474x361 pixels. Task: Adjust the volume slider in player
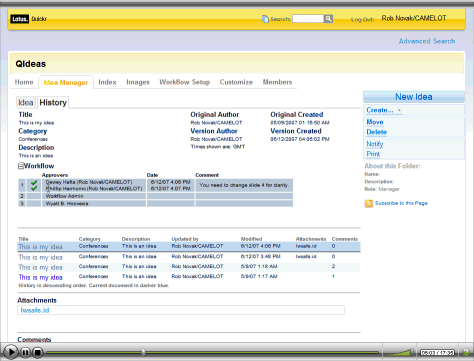coord(399,352)
